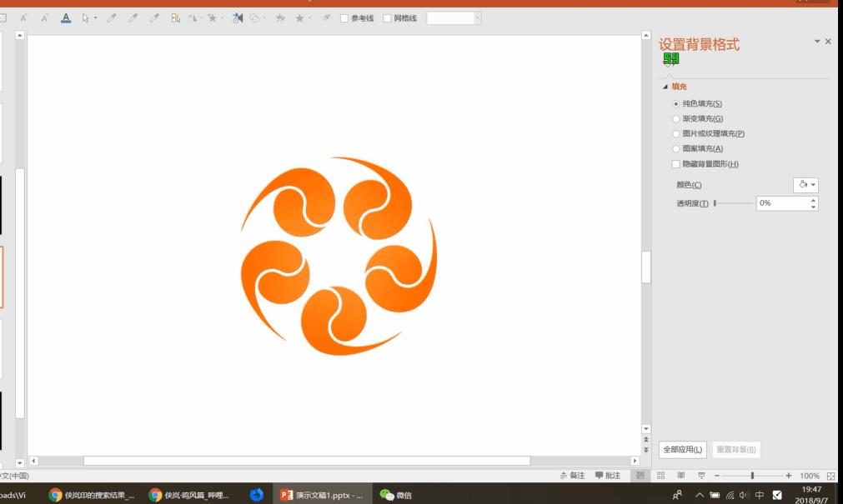843x504 pixels.
Task: Enable hide background graphics (隐藏背景图形) checkbox
Action: click(x=676, y=164)
